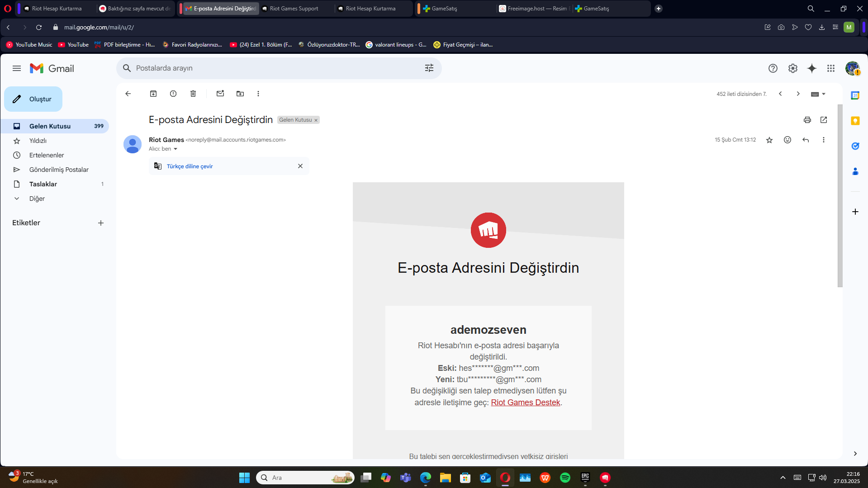Remove Gelen Kutusu label from email
This screenshot has height=488, width=868.
point(316,120)
